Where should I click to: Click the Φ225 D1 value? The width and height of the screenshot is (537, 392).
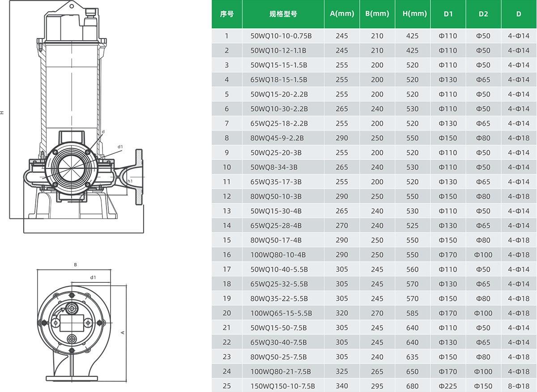pos(448,386)
